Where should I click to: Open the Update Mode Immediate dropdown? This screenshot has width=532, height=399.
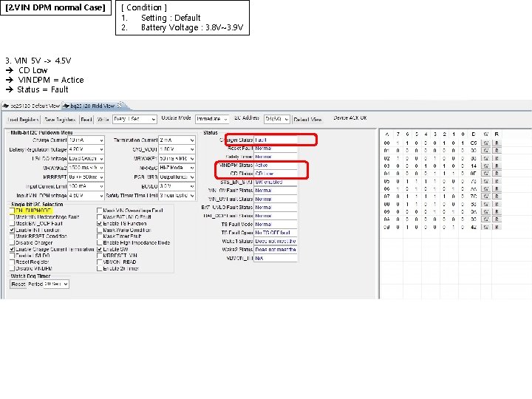pyautogui.click(x=212, y=119)
